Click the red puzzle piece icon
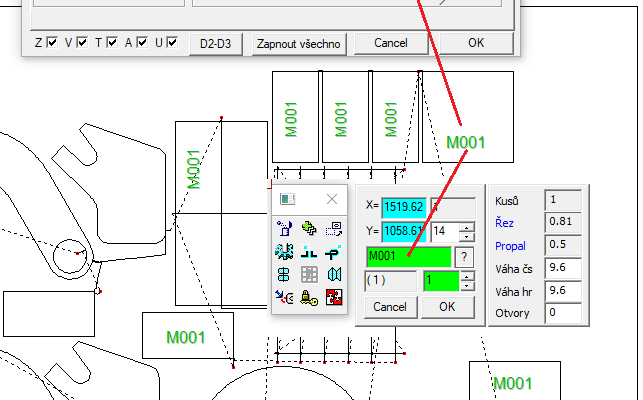Screen dimensions: 643x400 tap(335, 297)
